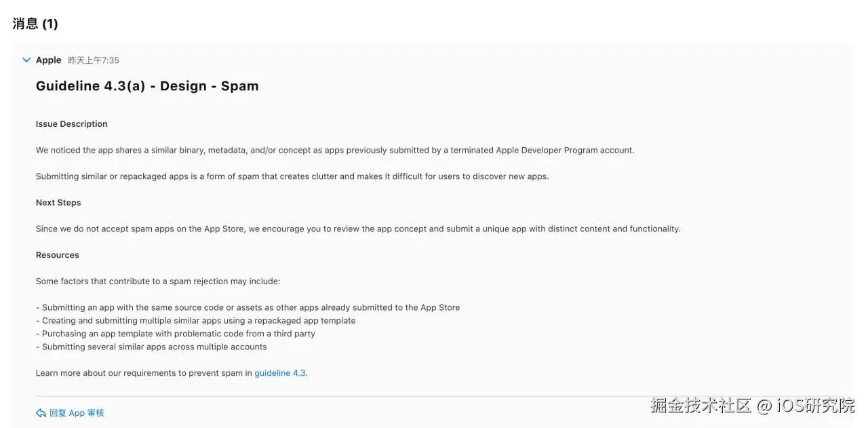This screenshot has height=428, width=868.
Task: Click the 昨天上午7:35 timestamp
Action: (94, 60)
